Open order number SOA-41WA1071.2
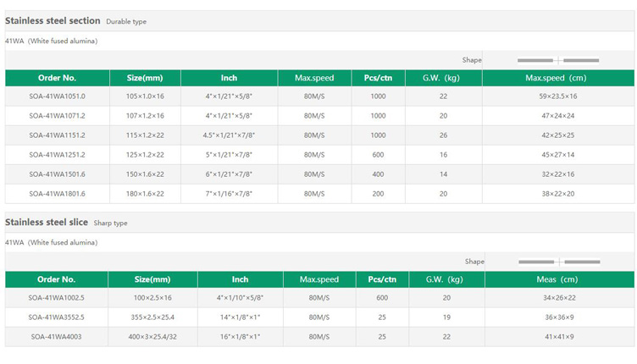This screenshot has height=364, width=637. tap(57, 116)
